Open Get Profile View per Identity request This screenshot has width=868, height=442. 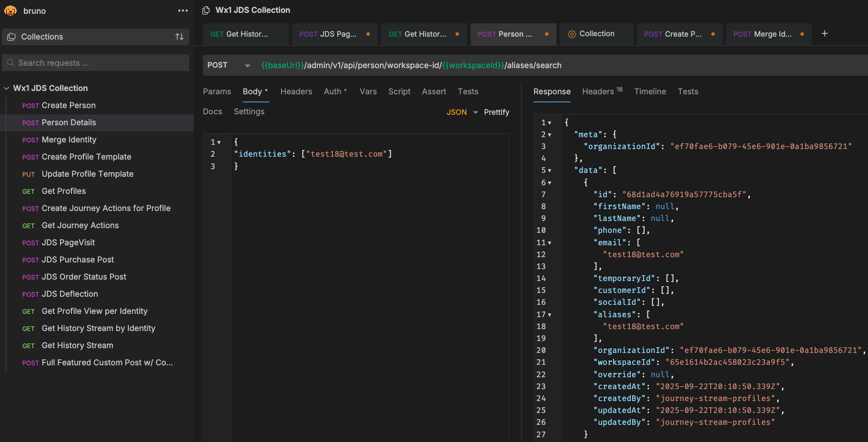pos(97,311)
